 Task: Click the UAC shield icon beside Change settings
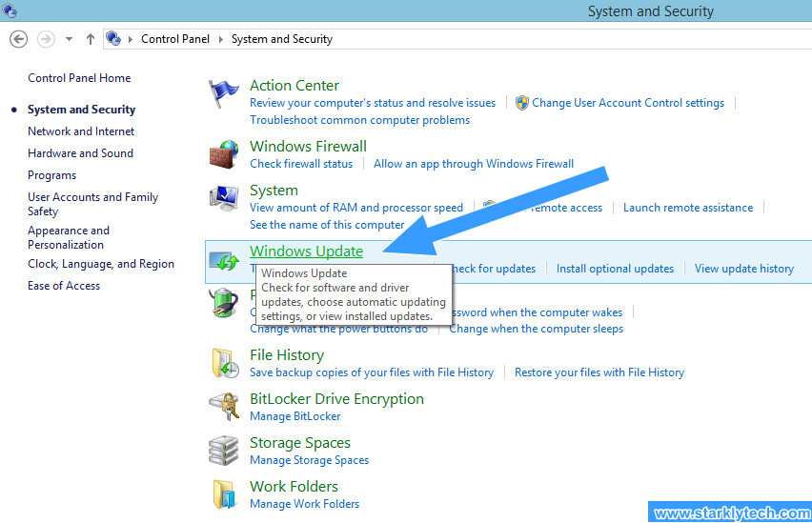(522, 103)
